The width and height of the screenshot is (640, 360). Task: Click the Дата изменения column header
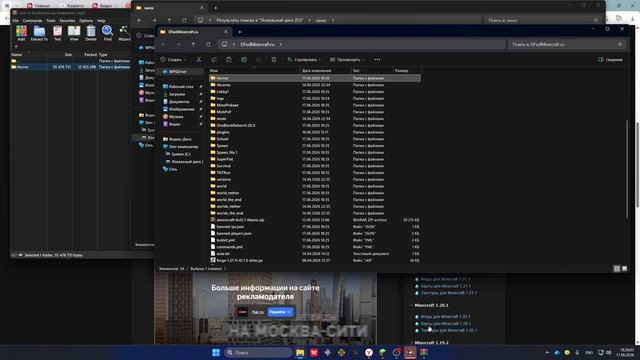tap(316, 71)
